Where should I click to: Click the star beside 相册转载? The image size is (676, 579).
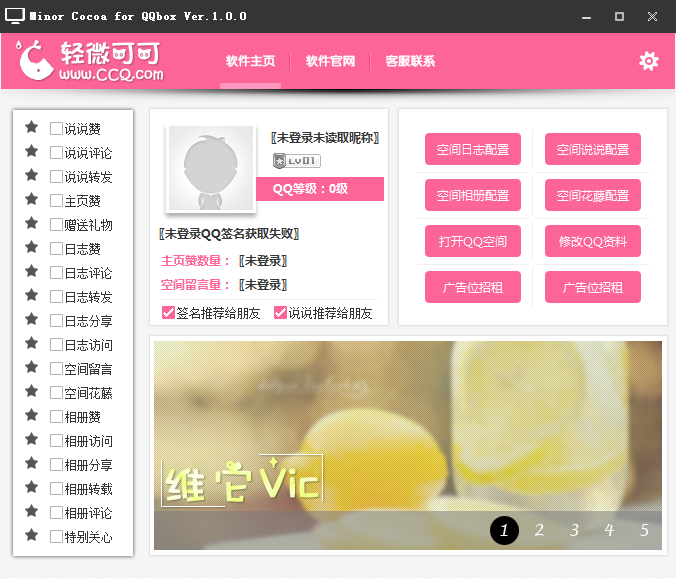point(31,488)
